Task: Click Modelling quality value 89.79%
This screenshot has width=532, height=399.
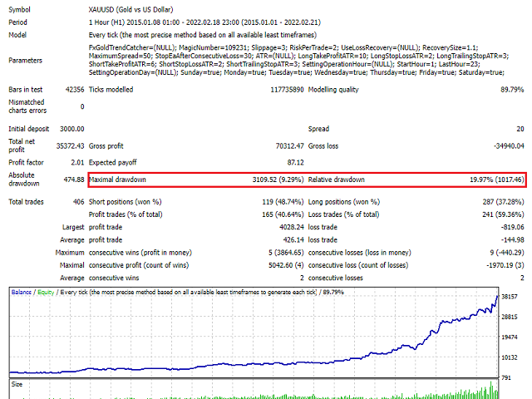Action: coord(512,90)
